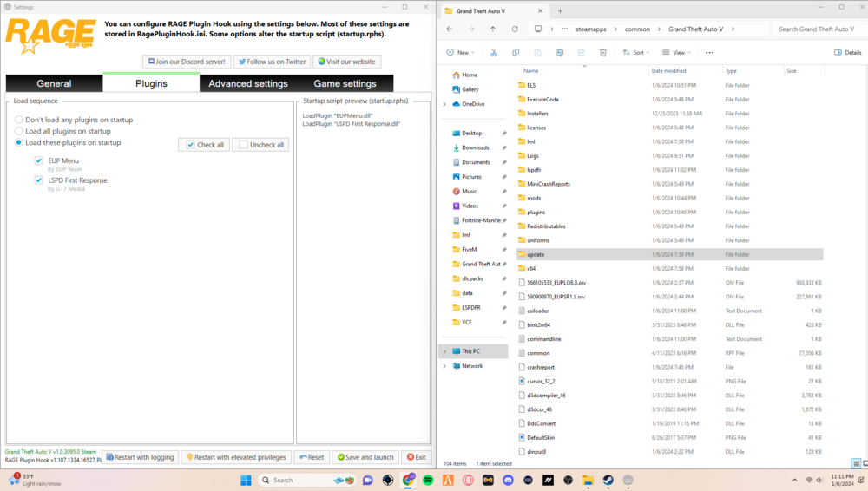868x491 pixels.
Task: Click Follow us on Twitter button
Action: coord(272,62)
